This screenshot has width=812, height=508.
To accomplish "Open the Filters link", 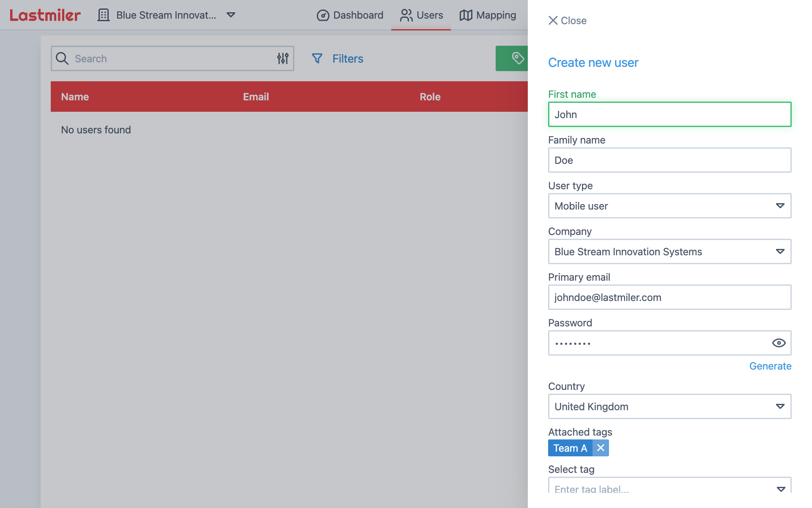I will tap(348, 58).
